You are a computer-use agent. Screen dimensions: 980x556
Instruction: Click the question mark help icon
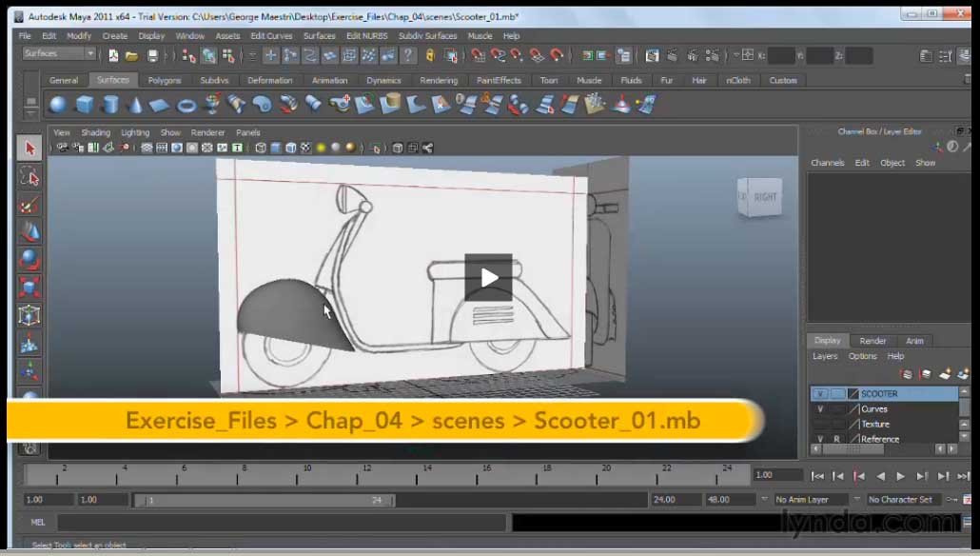click(x=408, y=55)
